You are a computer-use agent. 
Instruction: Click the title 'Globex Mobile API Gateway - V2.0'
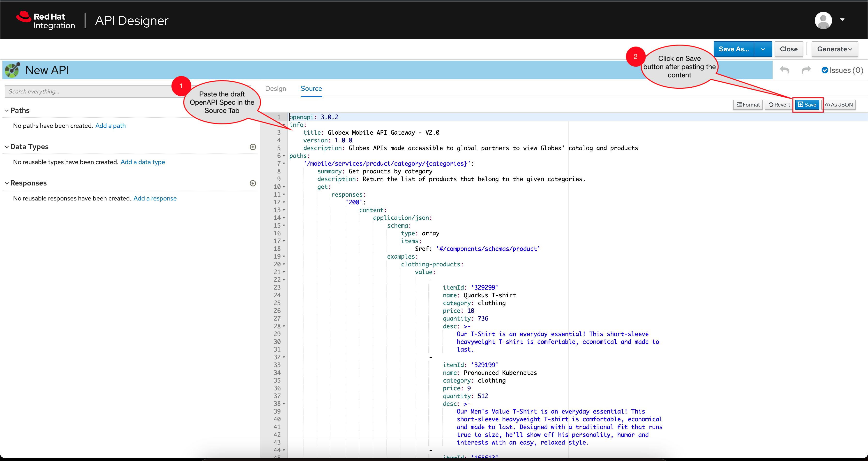click(x=383, y=132)
